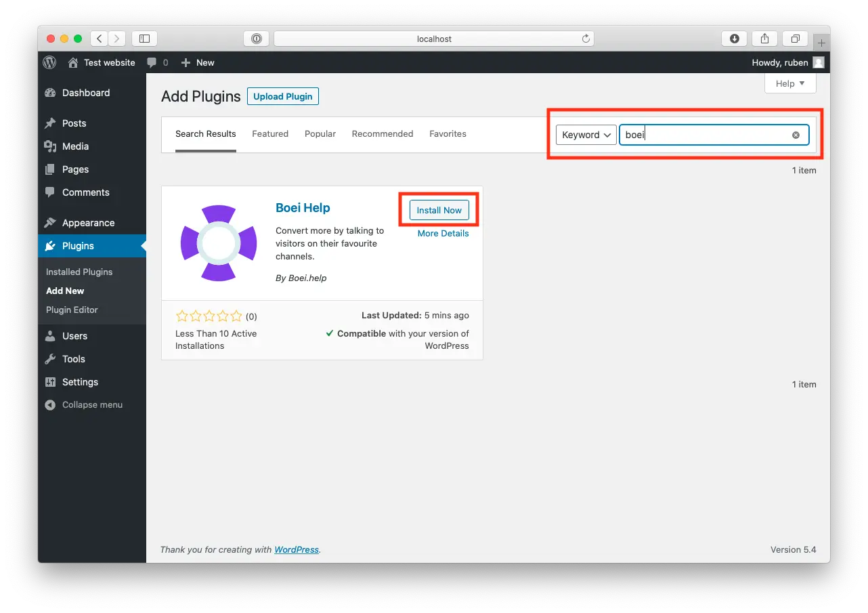868x613 pixels.
Task: Click the Appearance paintbrush icon
Action: click(51, 222)
